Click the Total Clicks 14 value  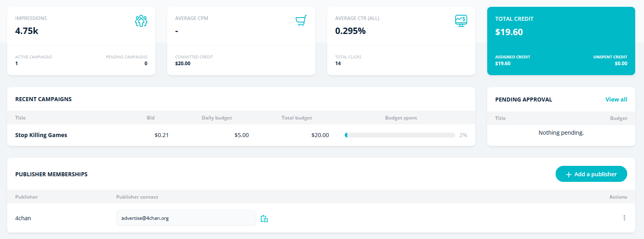point(338,64)
